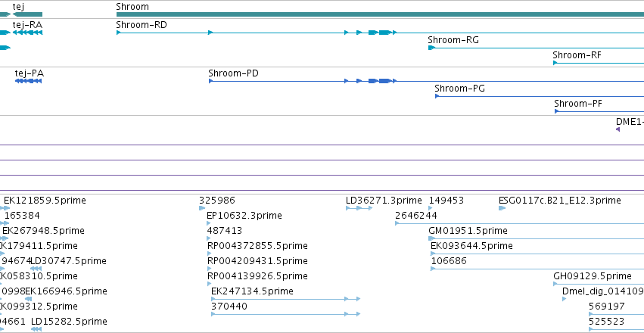Screen dimensions: 644x333
Task: Select the tej-PA protein arrows
Action: (28, 81)
